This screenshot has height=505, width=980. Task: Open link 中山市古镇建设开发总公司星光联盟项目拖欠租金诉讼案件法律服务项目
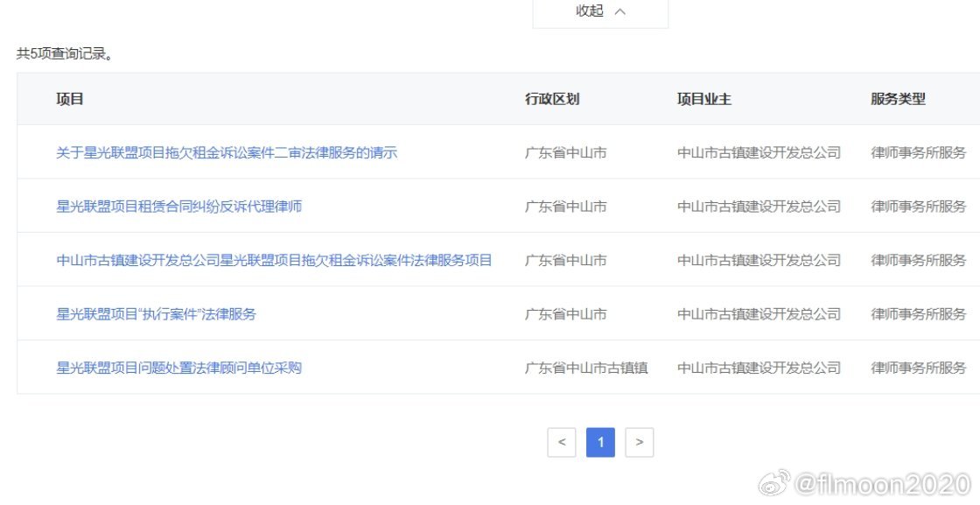(x=275, y=260)
